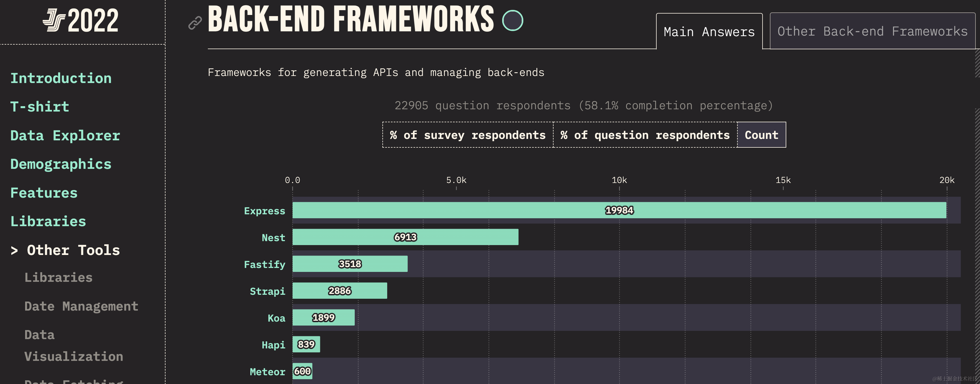Open the Demographics section
Viewport: 980px width, 384px height.
point(61,164)
